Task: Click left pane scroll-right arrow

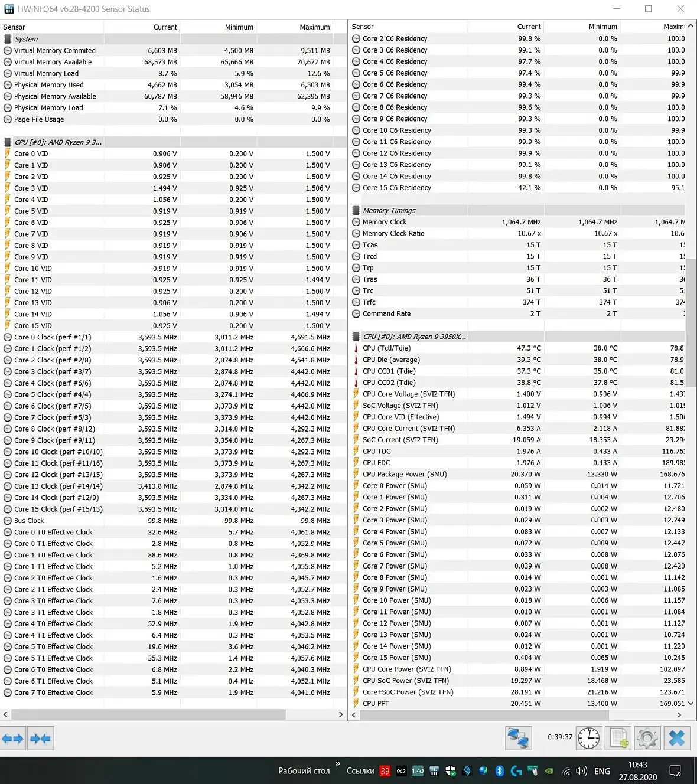Action: click(x=341, y=715)
